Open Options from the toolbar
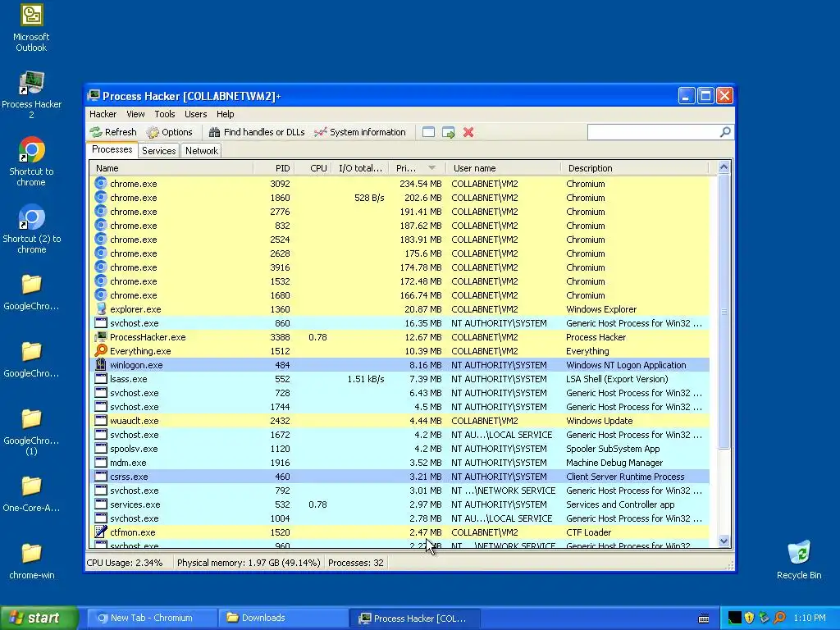 [169, 132]
